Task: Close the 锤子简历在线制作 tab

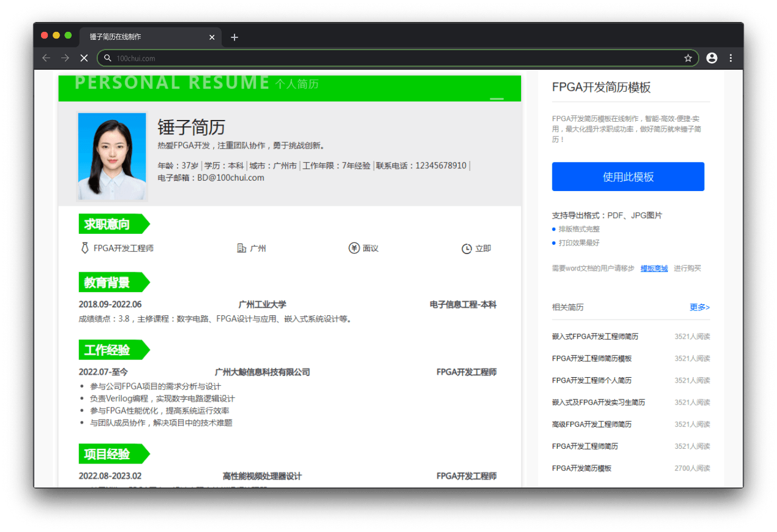Action: tap(212, 37)
